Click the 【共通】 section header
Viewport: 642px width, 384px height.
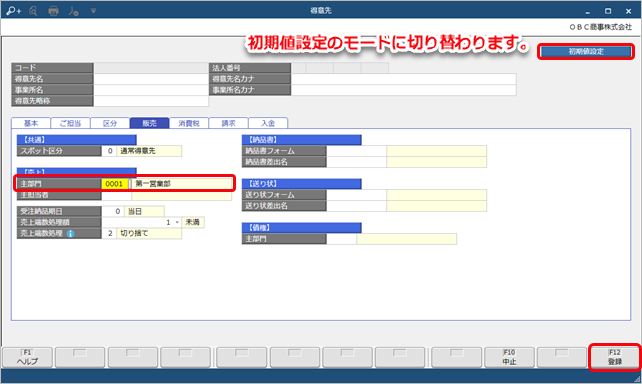click(x=77, y=140)
